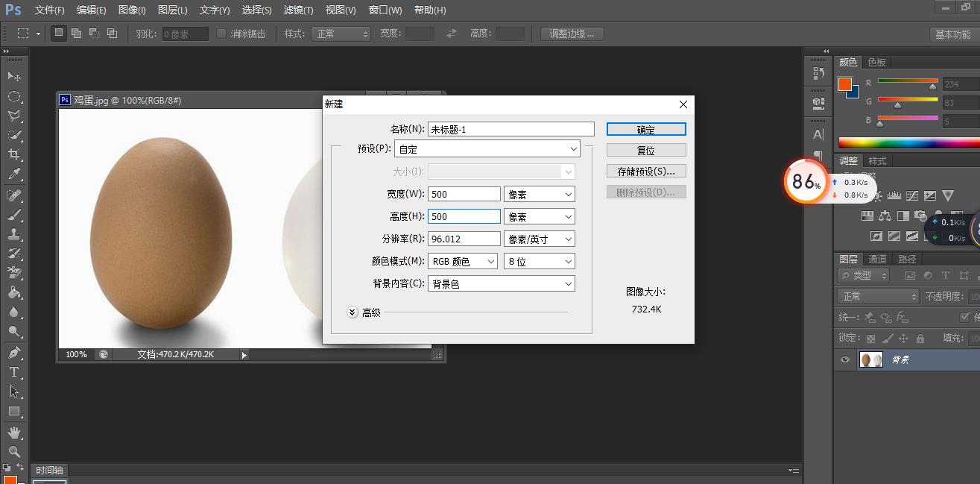The height and width of the screenshot is (484, 980).
Task: Click the 名称 input field showing 未标题-1
Action: (510, 128)
